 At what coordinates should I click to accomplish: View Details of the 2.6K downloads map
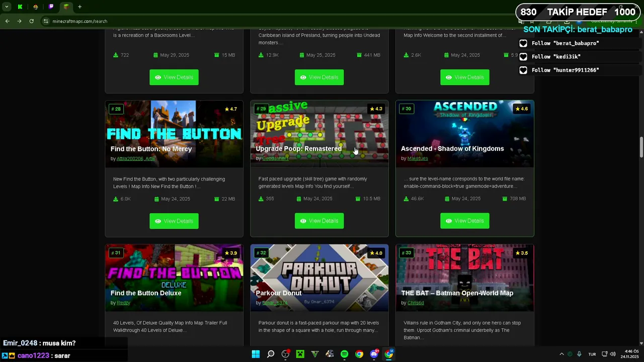pos(465,77)
